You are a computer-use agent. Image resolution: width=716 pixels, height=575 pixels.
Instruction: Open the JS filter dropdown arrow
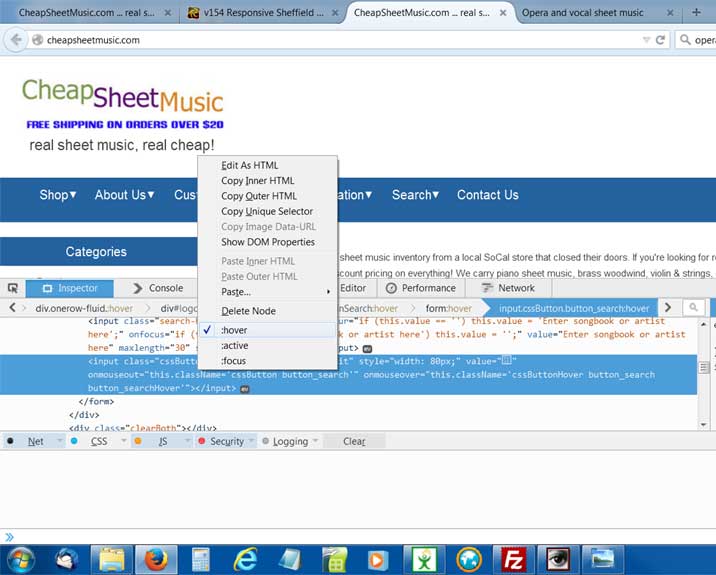[x=187, y=441]
